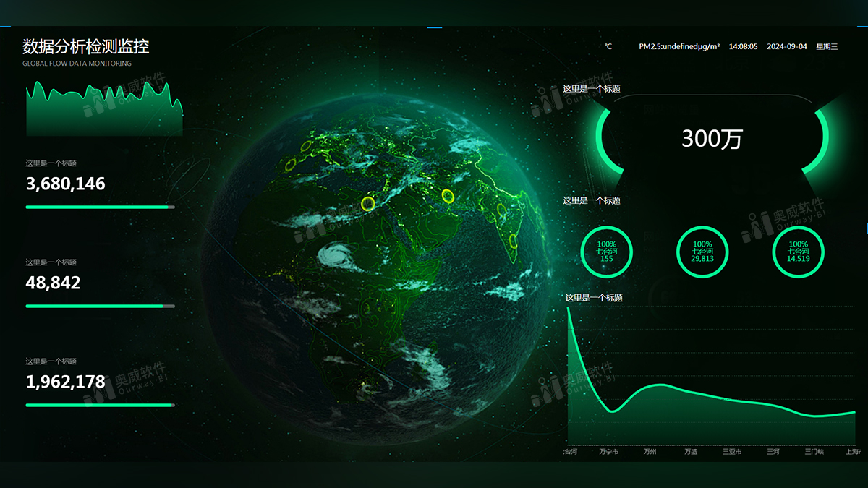Click the 这里是一个标题 heading above 300万 gauge
The width and height of the screenshot is (868, 488).
tap(592, 89)
